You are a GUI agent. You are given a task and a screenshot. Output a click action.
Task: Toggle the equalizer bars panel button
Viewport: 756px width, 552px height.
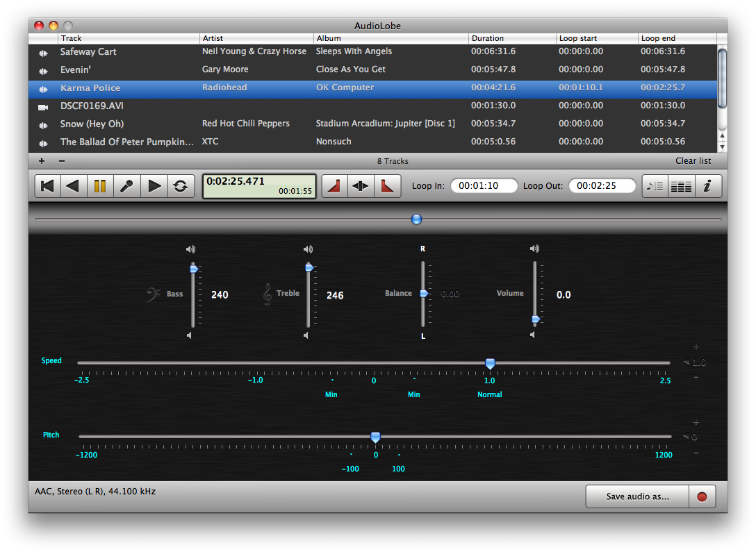(681, 186)
